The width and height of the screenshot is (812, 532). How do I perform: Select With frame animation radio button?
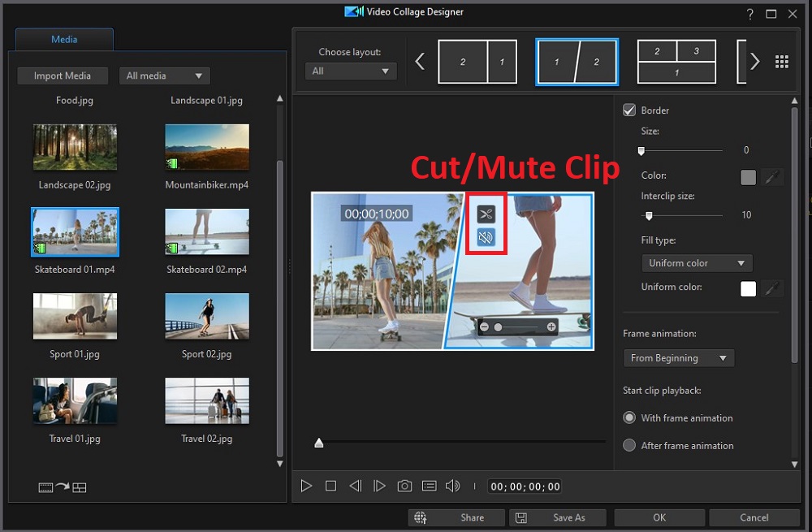629,417
